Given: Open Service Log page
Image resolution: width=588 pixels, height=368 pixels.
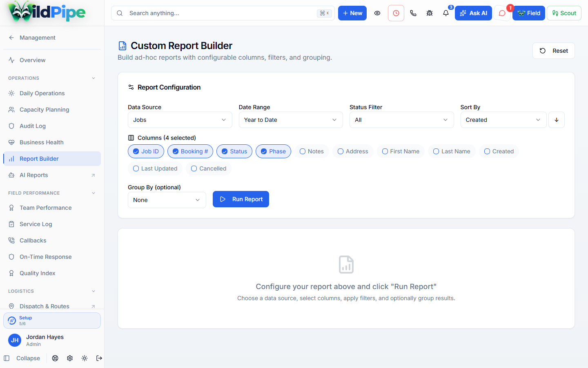Looking at the screenshot, I should tap(52, 224).
